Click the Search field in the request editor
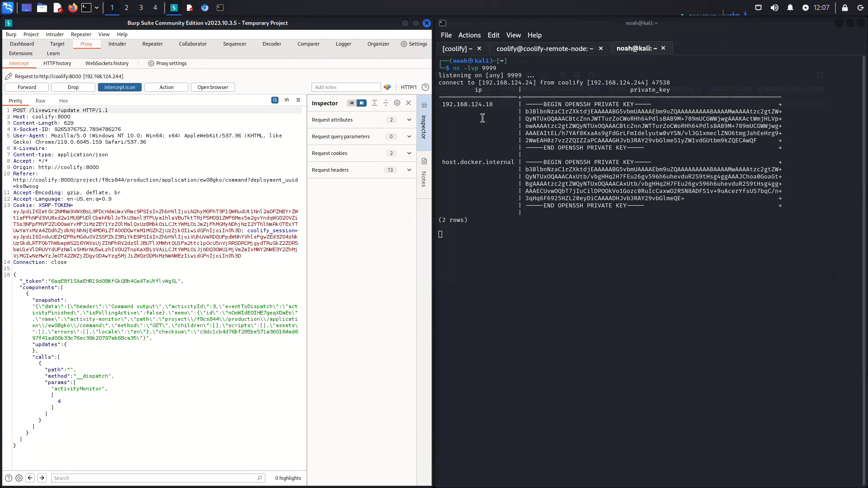The width and height of the screenshot is (868, 488). [158, 478]
